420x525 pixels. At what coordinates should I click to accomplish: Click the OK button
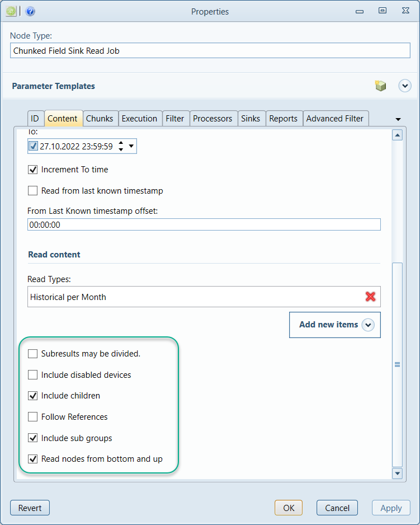point(289,508)
